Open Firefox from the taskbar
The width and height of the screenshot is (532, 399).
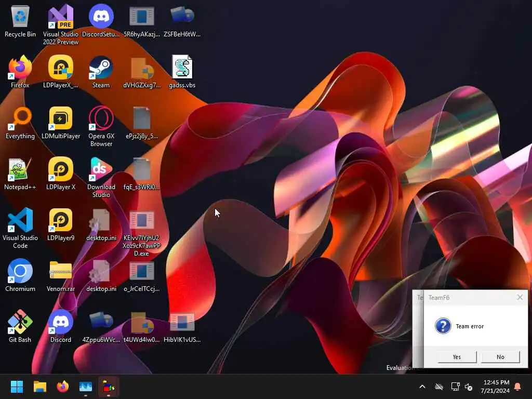click(62, 387)
